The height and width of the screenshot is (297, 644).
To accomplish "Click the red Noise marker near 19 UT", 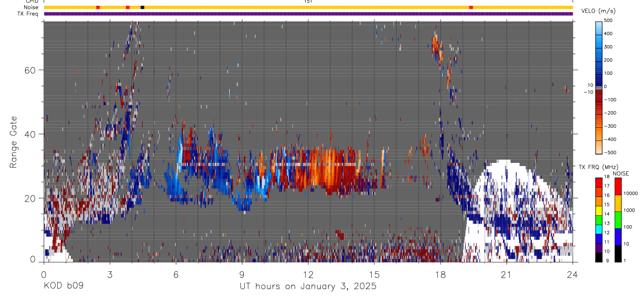I will point(471,7).
